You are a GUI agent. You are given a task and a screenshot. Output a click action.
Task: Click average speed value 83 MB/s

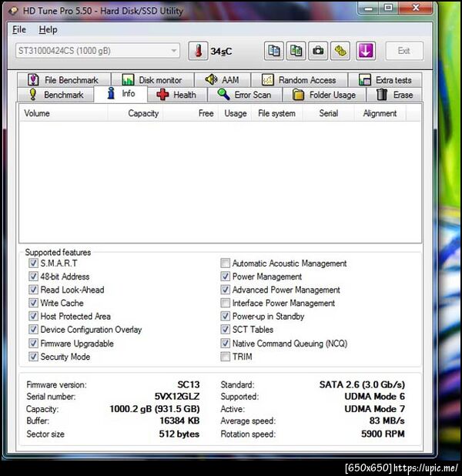(x=387, y=421)
